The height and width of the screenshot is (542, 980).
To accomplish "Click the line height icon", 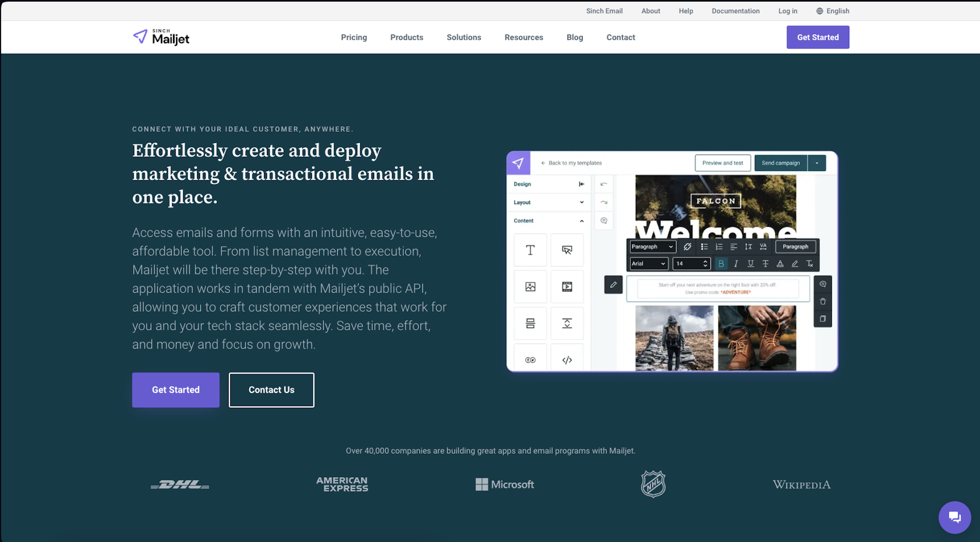I will point(748,247).
